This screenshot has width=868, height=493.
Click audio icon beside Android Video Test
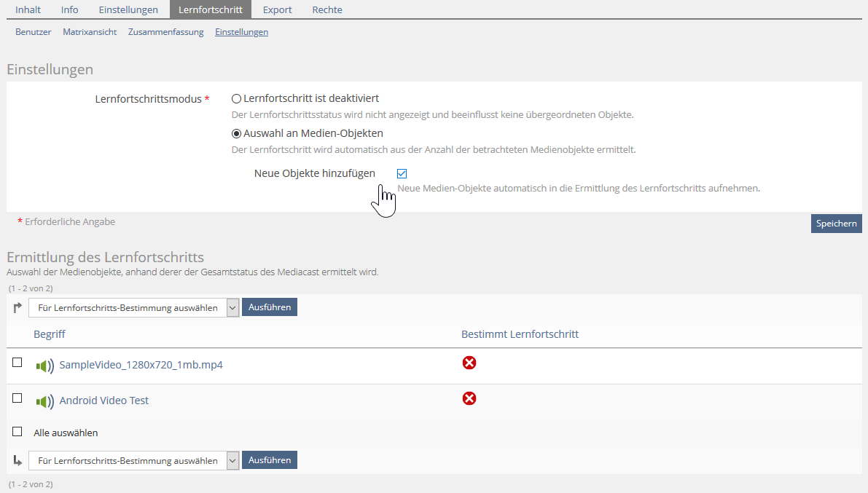pyautogui.click(x=45, y=401)
